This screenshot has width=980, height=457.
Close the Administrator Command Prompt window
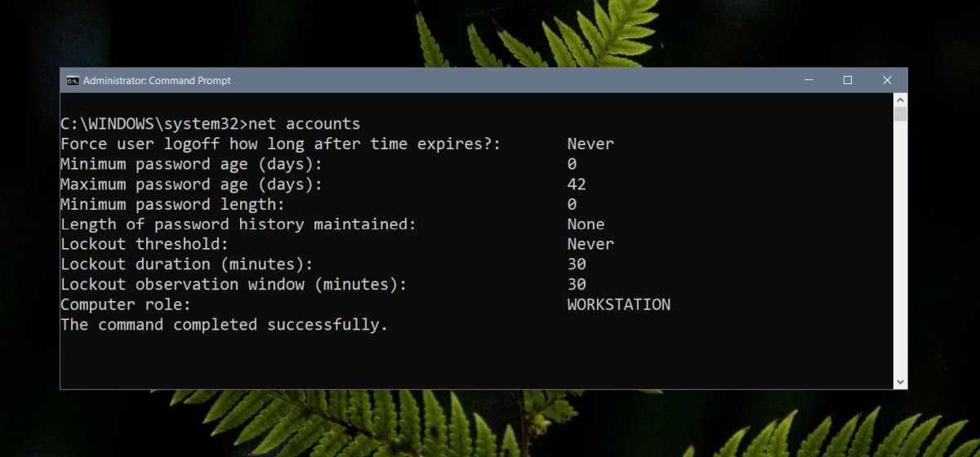[888, 80]
